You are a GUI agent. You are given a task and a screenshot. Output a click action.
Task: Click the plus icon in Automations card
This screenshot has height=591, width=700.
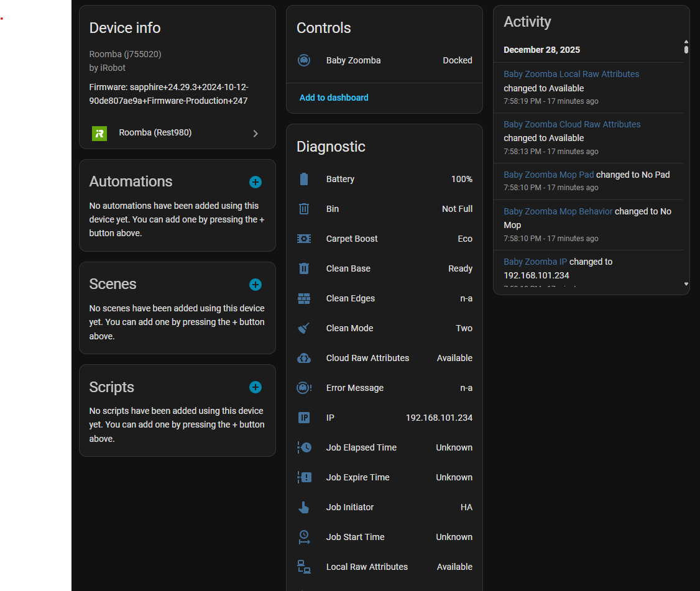pos(256,182)
